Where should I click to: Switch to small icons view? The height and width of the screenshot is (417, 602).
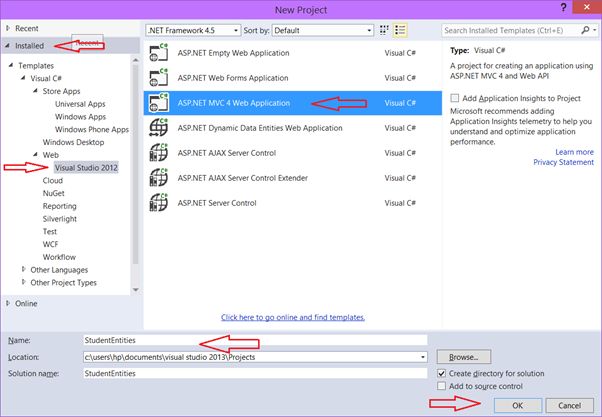384,30
